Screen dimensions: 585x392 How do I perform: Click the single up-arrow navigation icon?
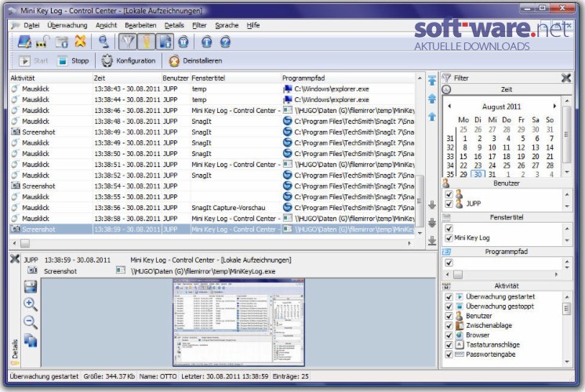[432, 117]
